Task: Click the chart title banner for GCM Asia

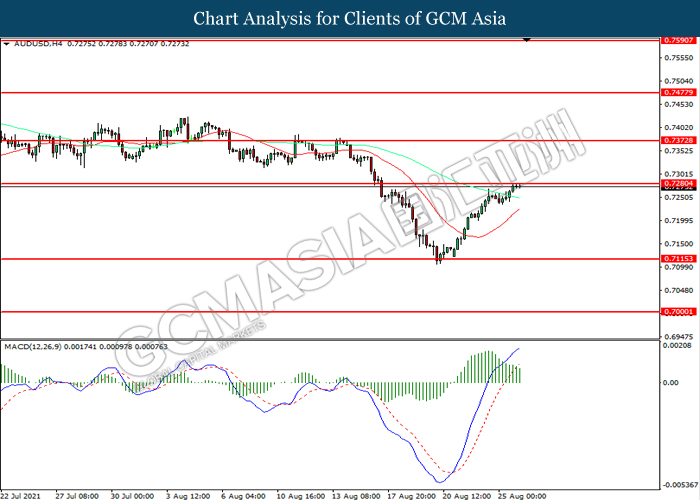Action: (350, 19)
